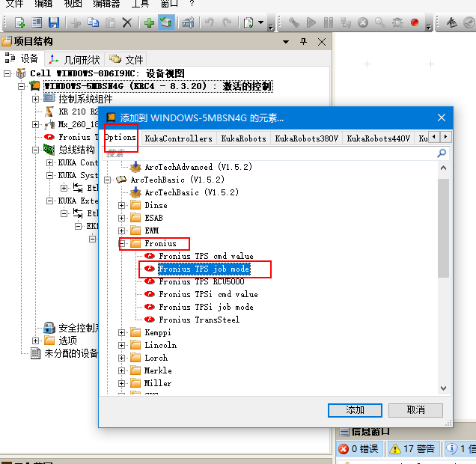Expand the EWM folder
The image size is (476, 464).
click(121, 231)
